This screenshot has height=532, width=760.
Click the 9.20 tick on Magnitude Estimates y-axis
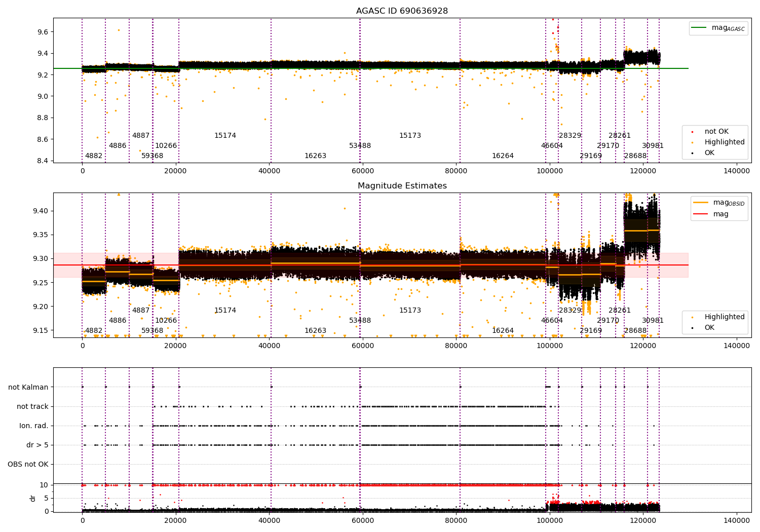[x=40, y=306]
